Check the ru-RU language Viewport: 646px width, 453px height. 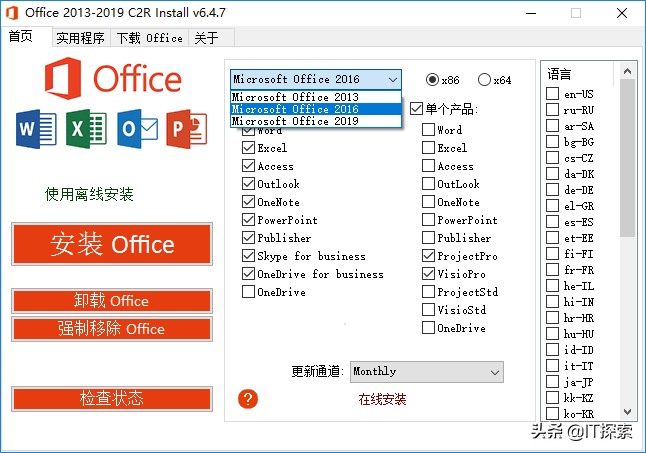552,110
